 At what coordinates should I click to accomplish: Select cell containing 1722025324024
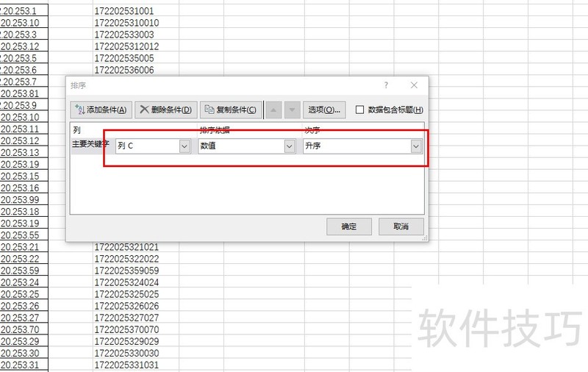136,282
